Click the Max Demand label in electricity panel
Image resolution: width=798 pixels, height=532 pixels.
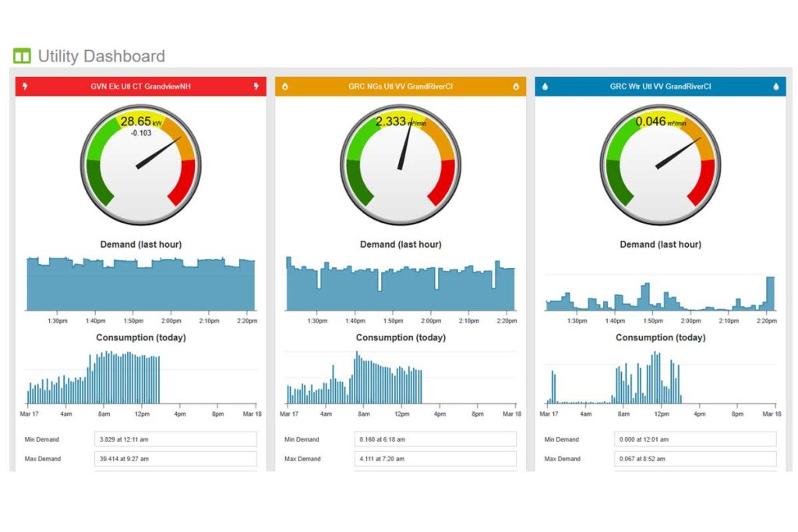tap(43, 459)
